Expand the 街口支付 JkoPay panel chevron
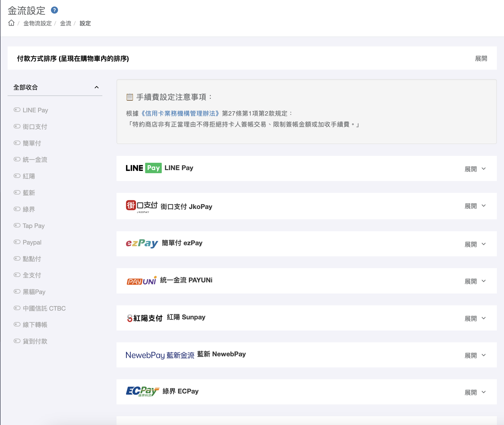The image size is (504, 425). [x=484, y=206]
